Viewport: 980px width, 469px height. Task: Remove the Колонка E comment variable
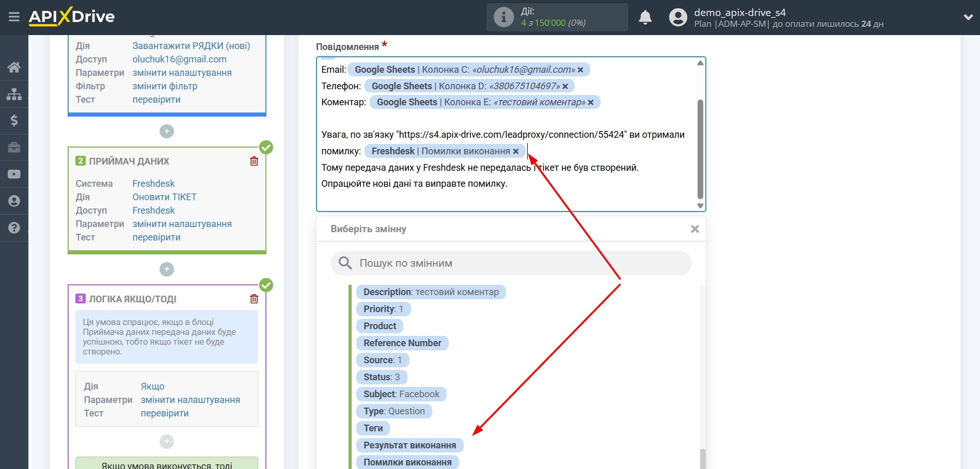point(591,102)
